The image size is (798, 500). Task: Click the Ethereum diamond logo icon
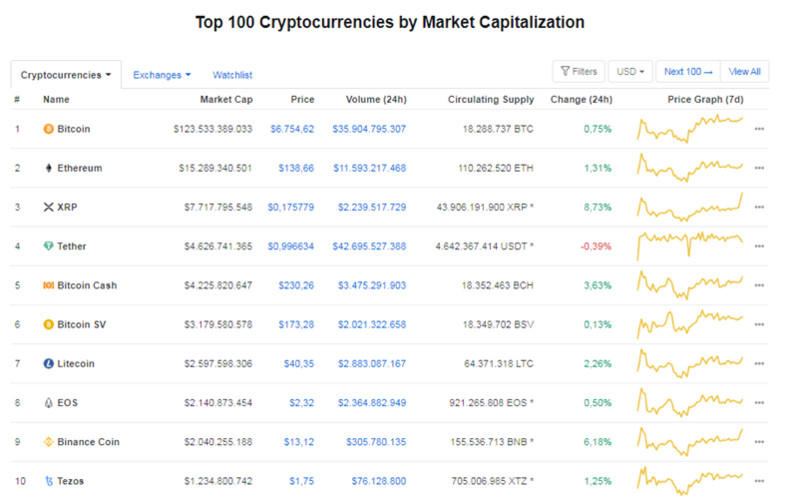click(48, 168)
